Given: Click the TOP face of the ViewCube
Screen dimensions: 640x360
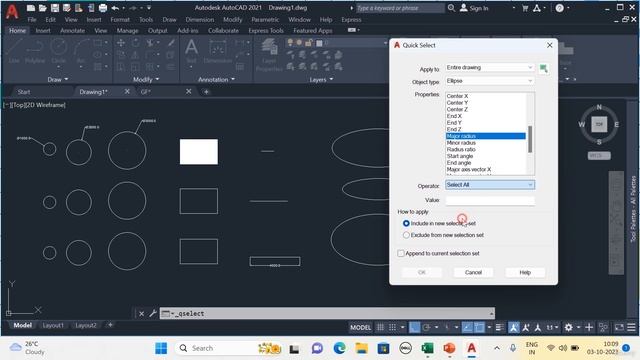Looking at the screenshot, I should coord(599,124).
